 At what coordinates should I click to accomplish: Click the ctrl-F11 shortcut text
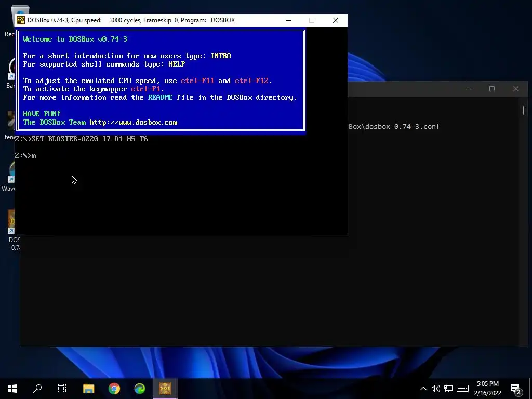click(197, 81)
